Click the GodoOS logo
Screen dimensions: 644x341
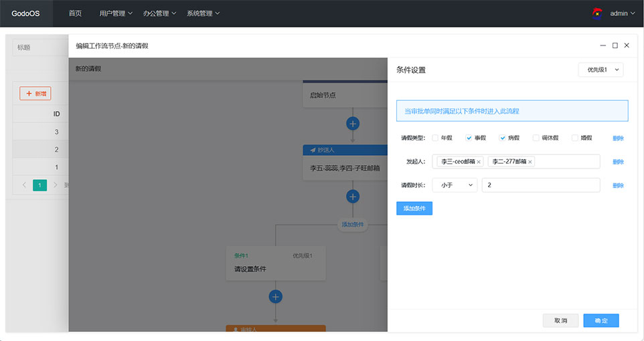point(25,13)
